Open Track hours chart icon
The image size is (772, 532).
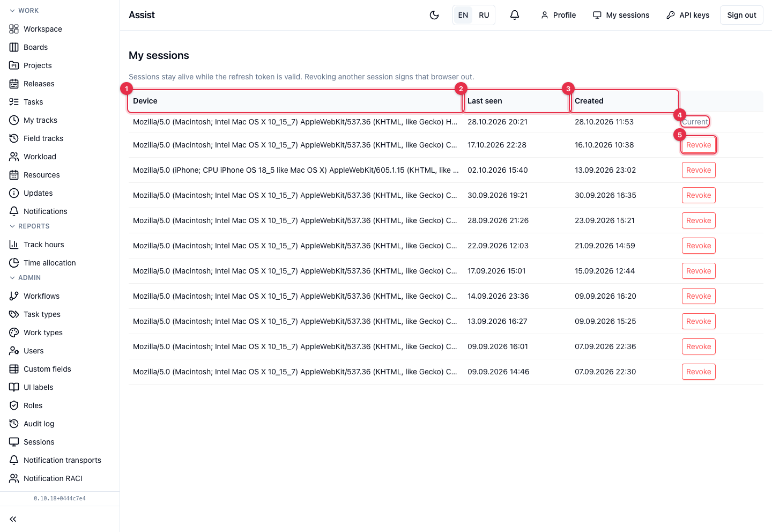click(14, 245)
